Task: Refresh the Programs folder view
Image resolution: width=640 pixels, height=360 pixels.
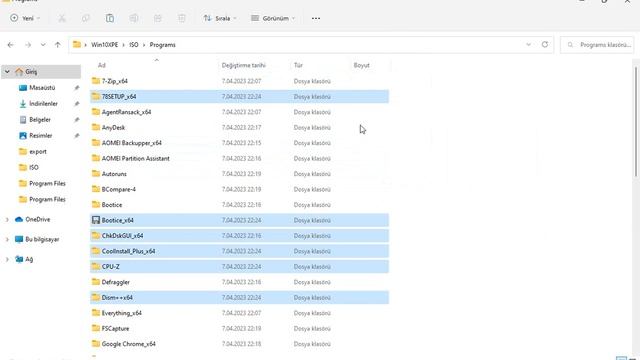Action: coord(544,44)
